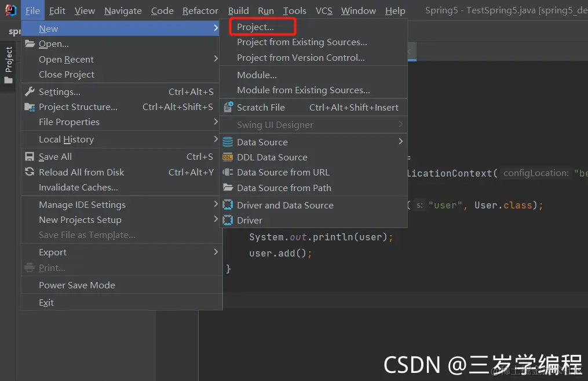Open the Edit menu
Image resolution: width=588 pixels, height=381 pixels.
point(57,11)
